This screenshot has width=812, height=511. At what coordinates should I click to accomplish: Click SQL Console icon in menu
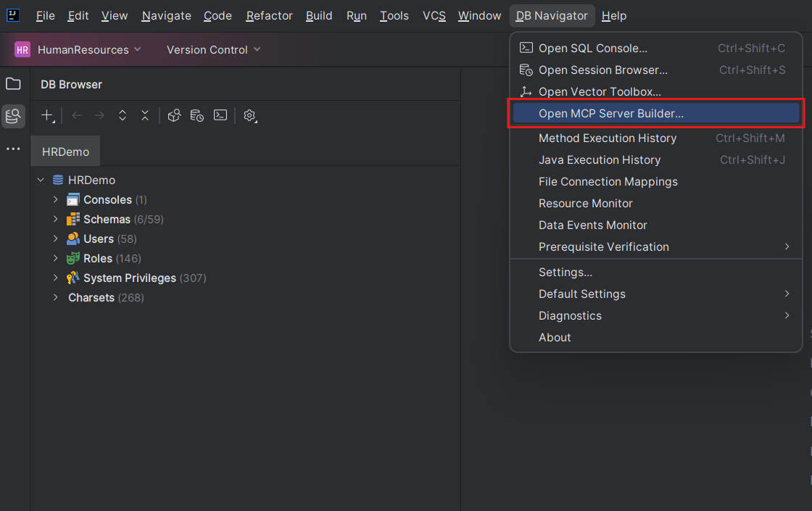(x=526, y=48)
